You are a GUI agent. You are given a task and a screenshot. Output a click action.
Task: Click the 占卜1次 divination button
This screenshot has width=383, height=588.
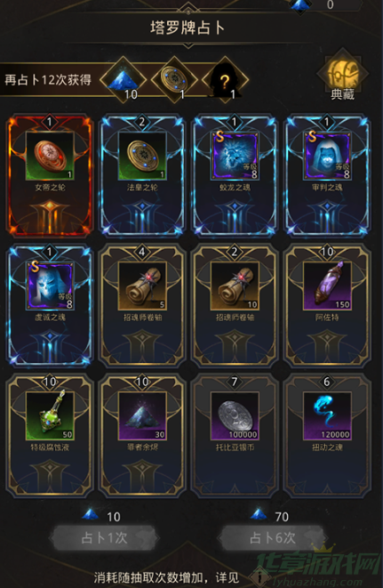click(104, 538)
